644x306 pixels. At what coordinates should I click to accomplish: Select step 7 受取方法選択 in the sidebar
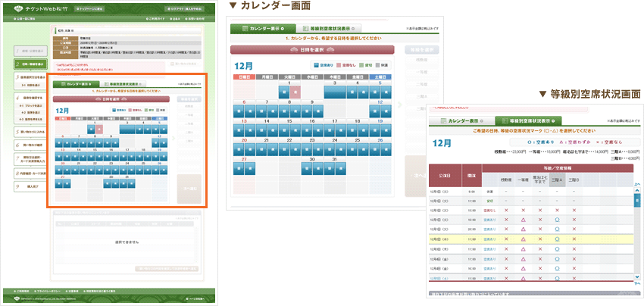pos(31,159)
